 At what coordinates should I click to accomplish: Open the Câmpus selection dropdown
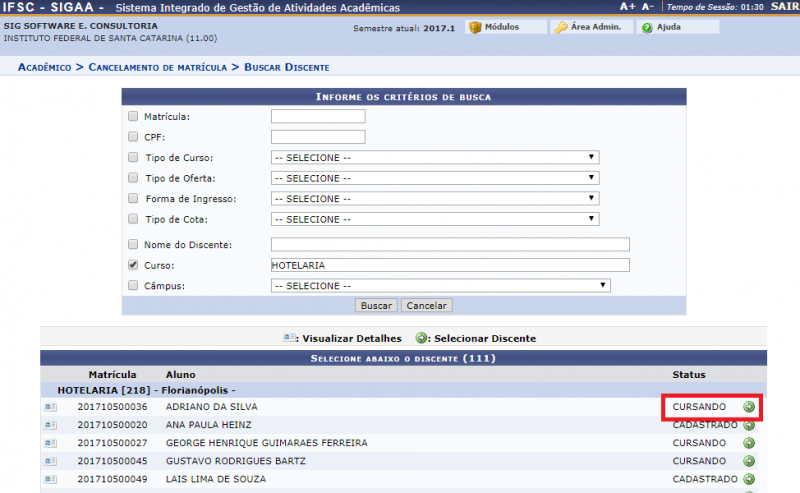pyautogui.click(x=441, y=285)
